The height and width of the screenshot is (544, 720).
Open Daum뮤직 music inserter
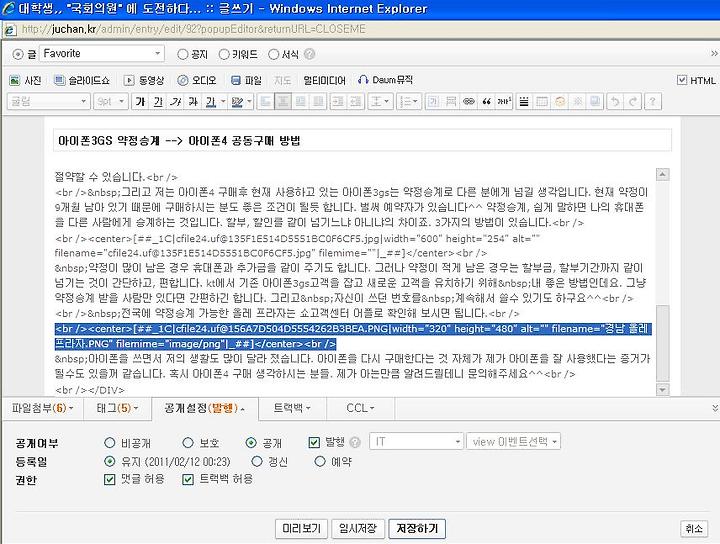point(385,80)
